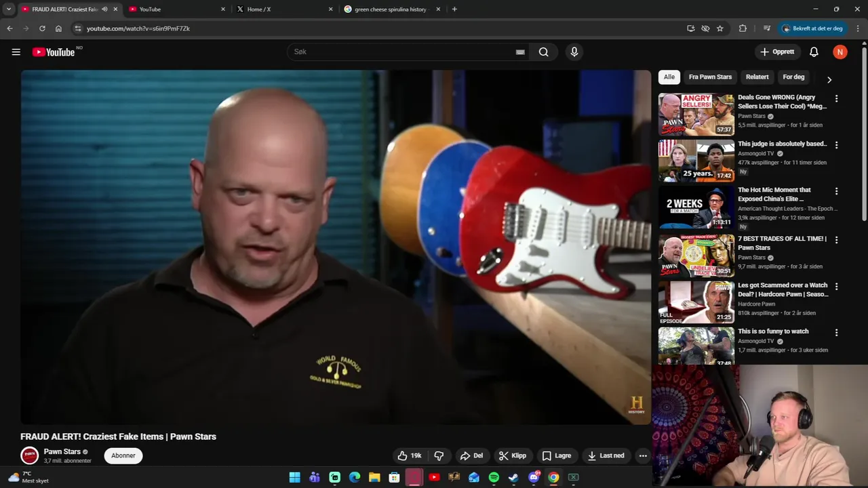The height and width of the screenshot is (488, 868).
Task: Select the Alle filter chip
Action: point(669,77)
